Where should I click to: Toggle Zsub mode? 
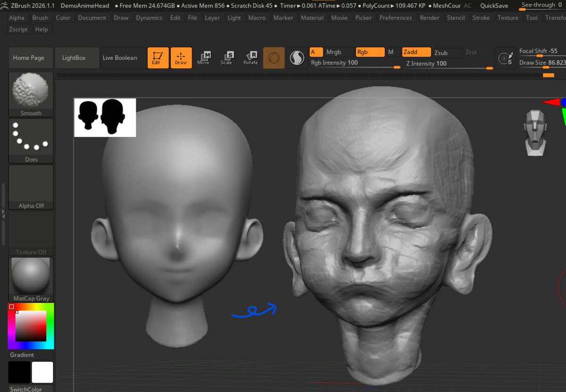[x=447, y=52]
